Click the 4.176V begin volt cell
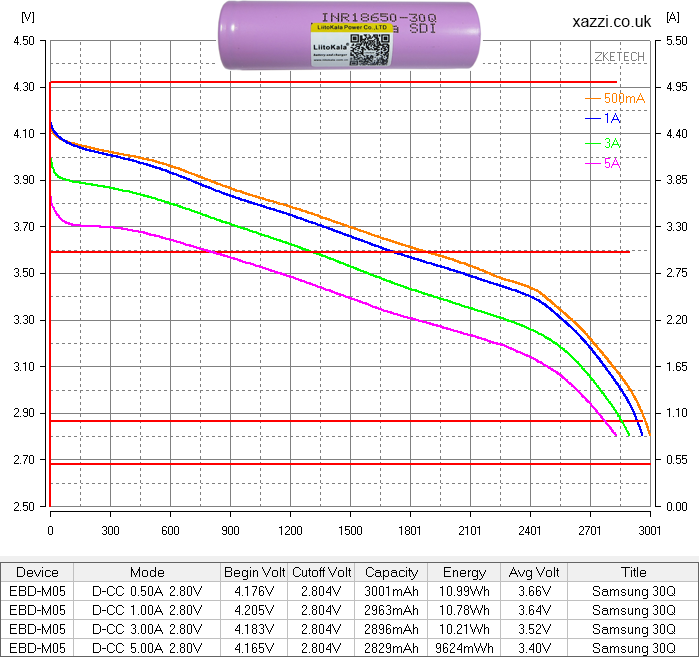 click(x=255, y=591)
